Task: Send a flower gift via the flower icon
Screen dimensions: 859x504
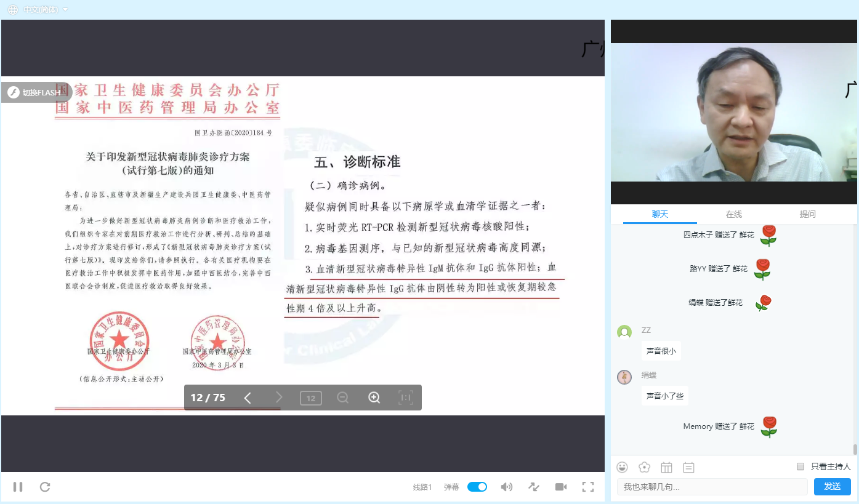Action: [644, 467]
